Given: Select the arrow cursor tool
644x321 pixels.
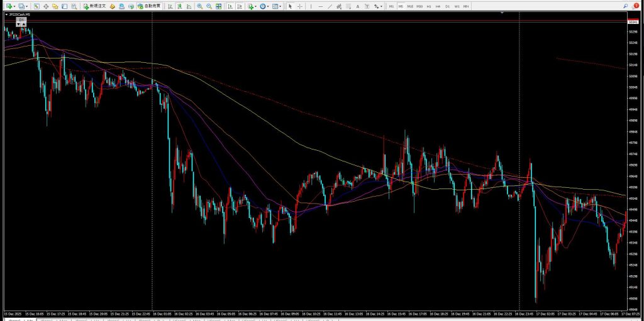Looking at the screenshot, I should [290, 6].
